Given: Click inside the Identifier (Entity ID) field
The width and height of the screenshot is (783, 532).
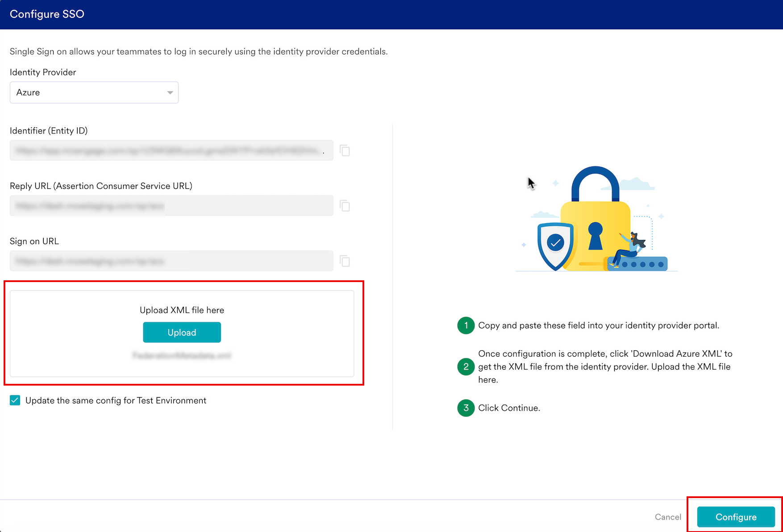Looking at the screenshot, I should pyautogui.click(x=171, y=151).
